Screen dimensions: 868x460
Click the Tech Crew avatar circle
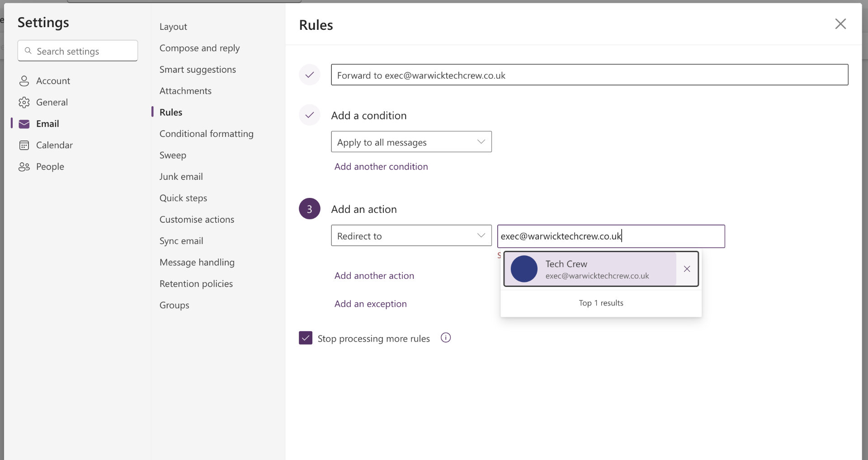click(x=524, y=268)
